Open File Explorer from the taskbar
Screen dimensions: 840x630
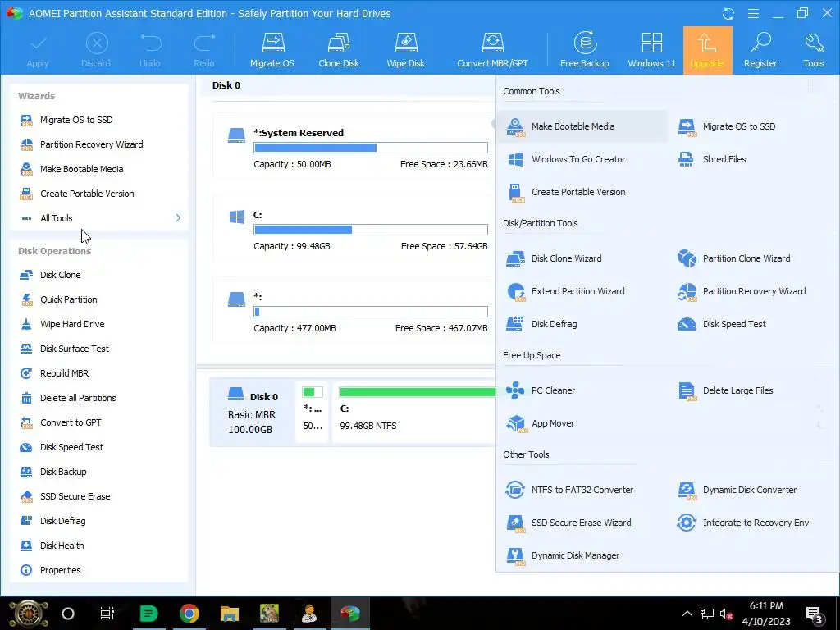pyautogui.click(x=230, y=614)
